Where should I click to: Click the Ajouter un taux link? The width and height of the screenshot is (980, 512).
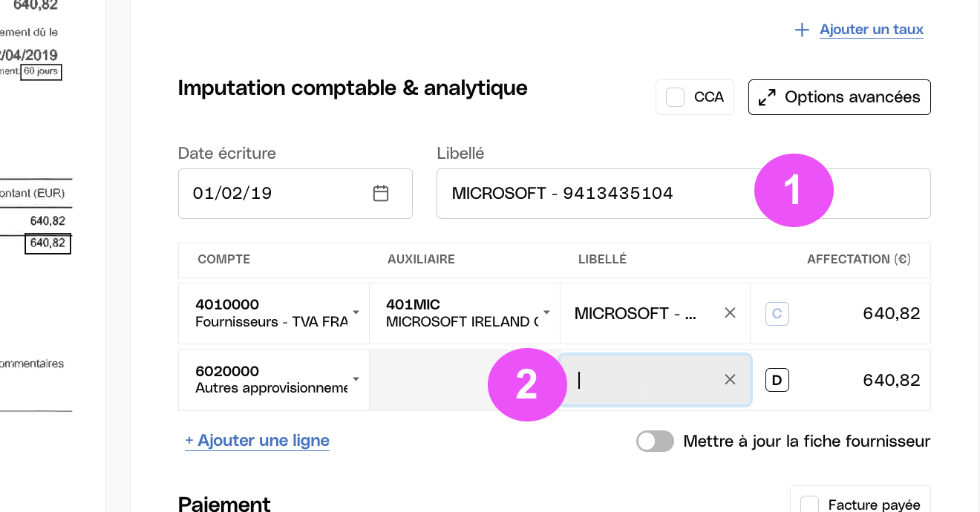click(x=872, y=30)
